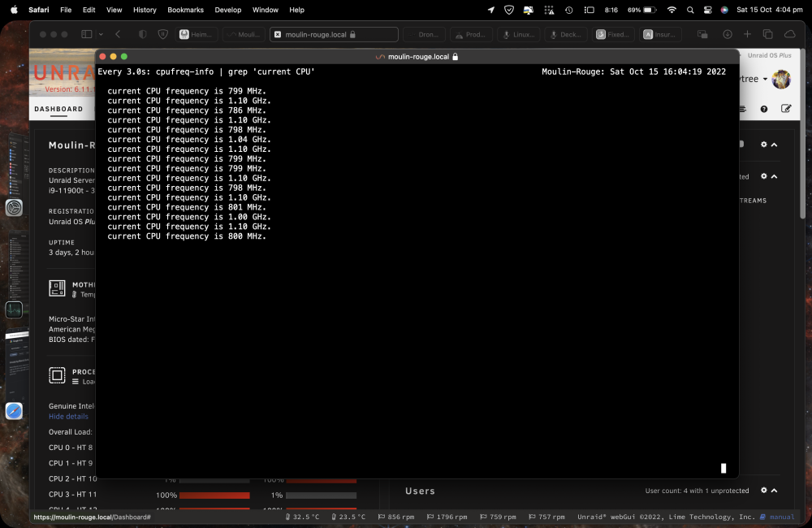Collapse the Users panel chevron
This screenshot has width=812, height=528.
coord(774,490)
